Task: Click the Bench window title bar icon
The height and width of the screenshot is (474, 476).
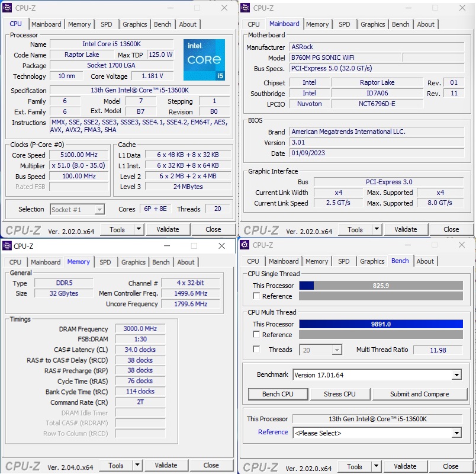Action: point(243,245)
